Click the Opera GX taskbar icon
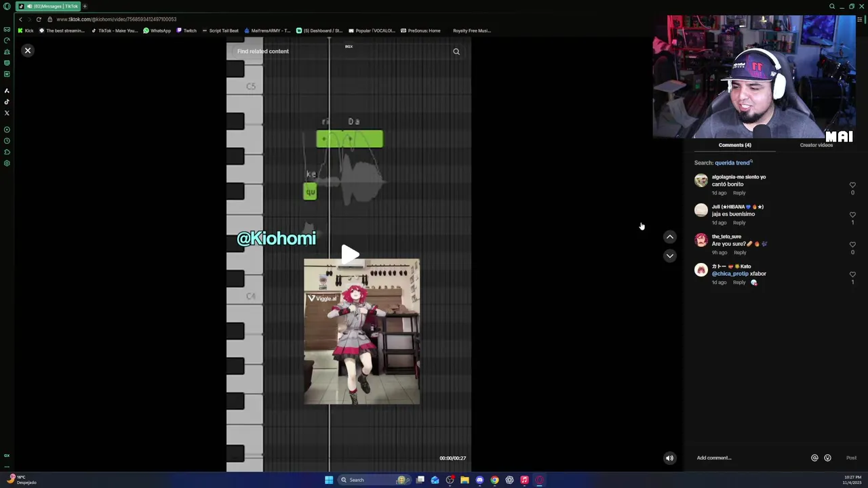Screen dimensions: 868x488 tap(539, 480)
